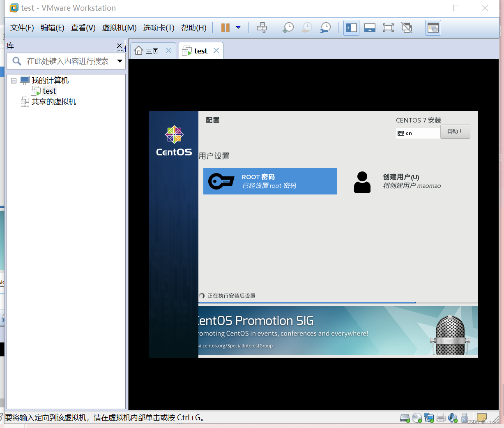Open the library search dropdown arrow
The height and width of the screenshot is (428, 504).
click(x=120, y=61)
